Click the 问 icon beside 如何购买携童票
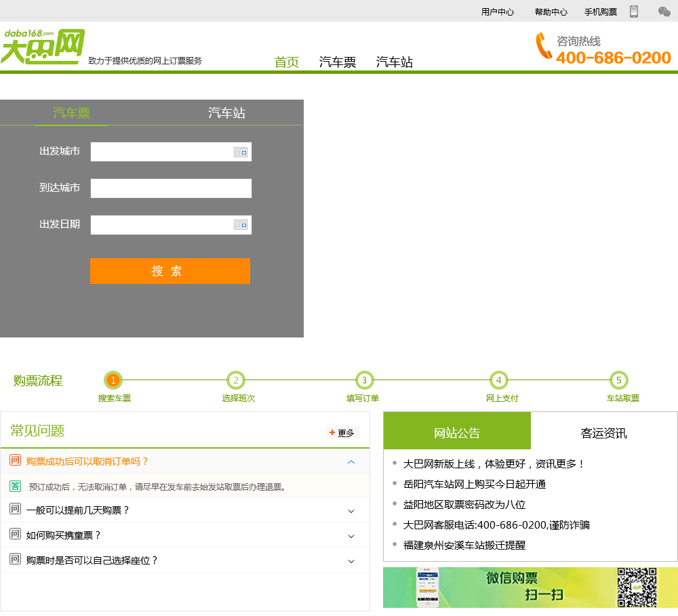The width and height of the screenshot is (678, 616). coord(15,534)
